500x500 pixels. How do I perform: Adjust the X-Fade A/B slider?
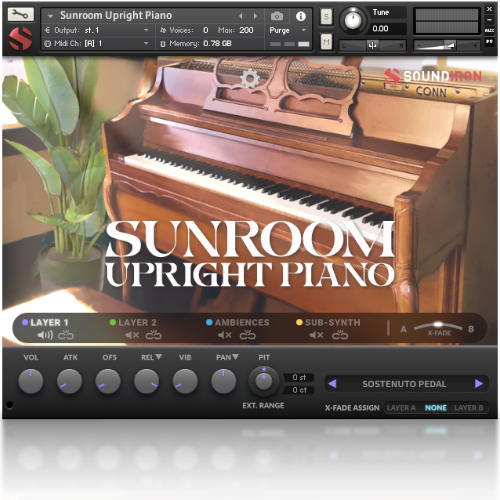[438, 326]
